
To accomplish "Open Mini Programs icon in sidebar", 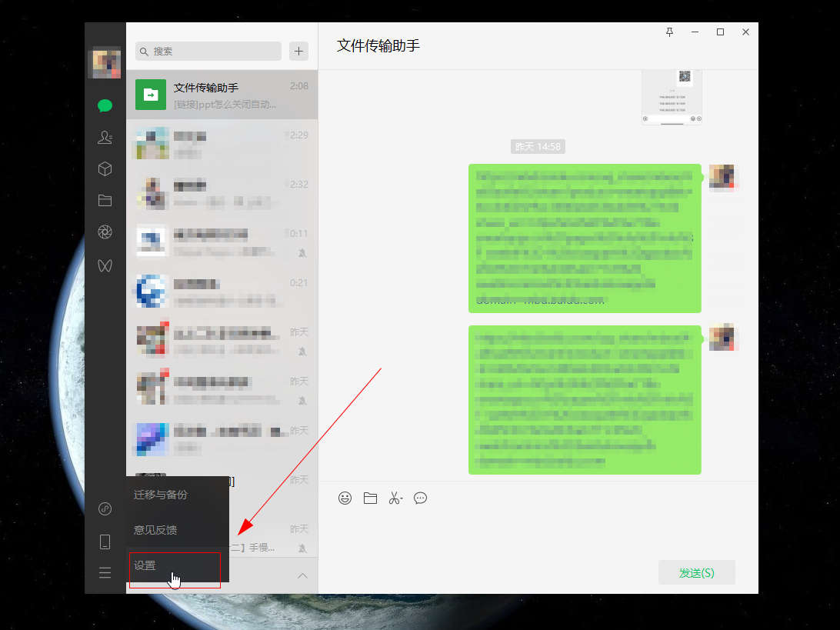I will click(x=105, y=509).
